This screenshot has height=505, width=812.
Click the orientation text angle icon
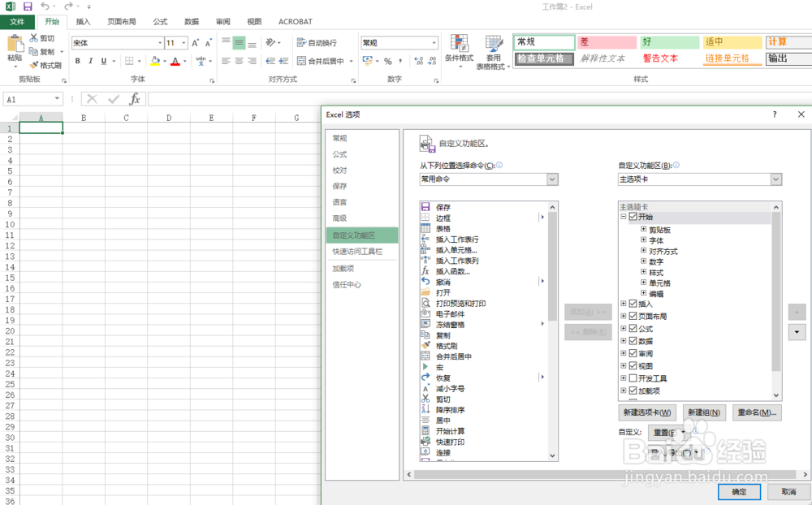click(x=270, y=42)
